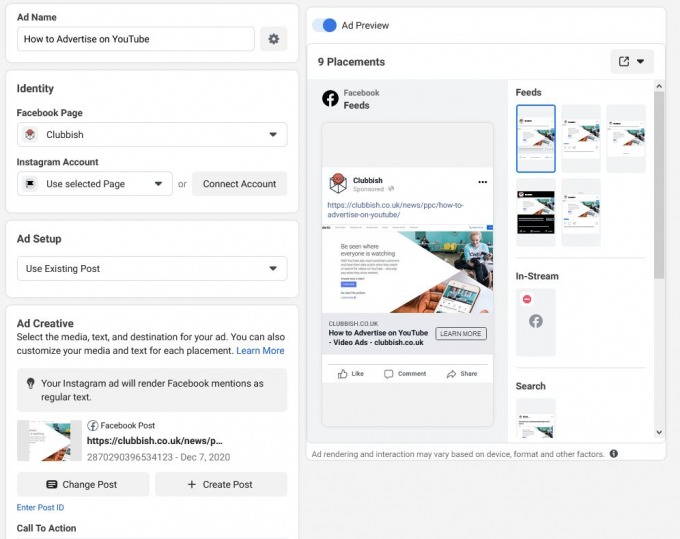Image resolution: width=680 pixels, height=539 pixels.
Task: Open the external preview share dropdown
Action: pos(632,61)
